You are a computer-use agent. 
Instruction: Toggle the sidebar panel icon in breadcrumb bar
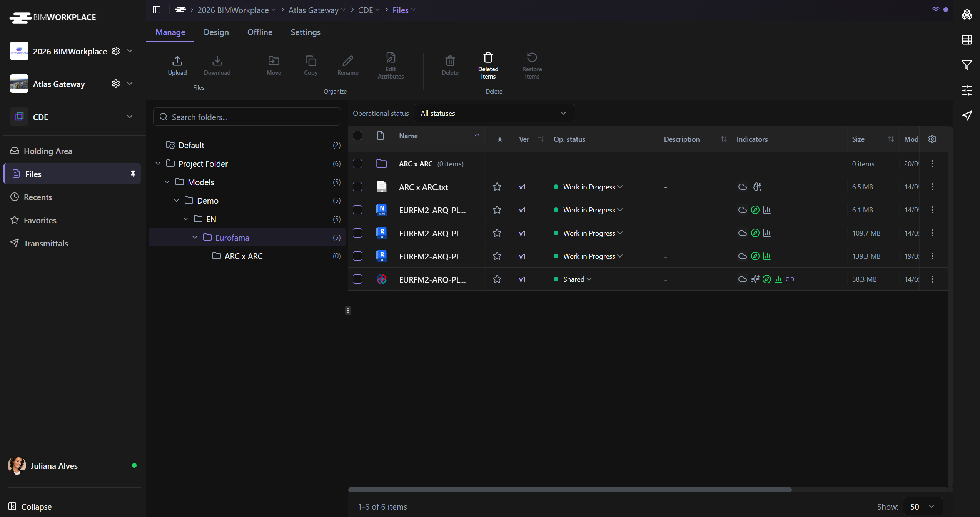pyautogui.click(x=157, y=10)
